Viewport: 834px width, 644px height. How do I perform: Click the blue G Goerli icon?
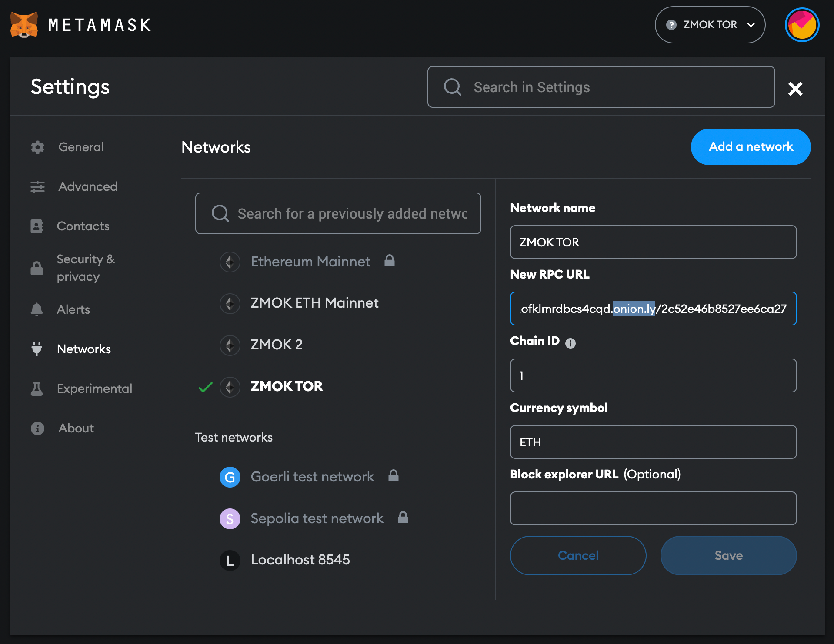[230, 477]
